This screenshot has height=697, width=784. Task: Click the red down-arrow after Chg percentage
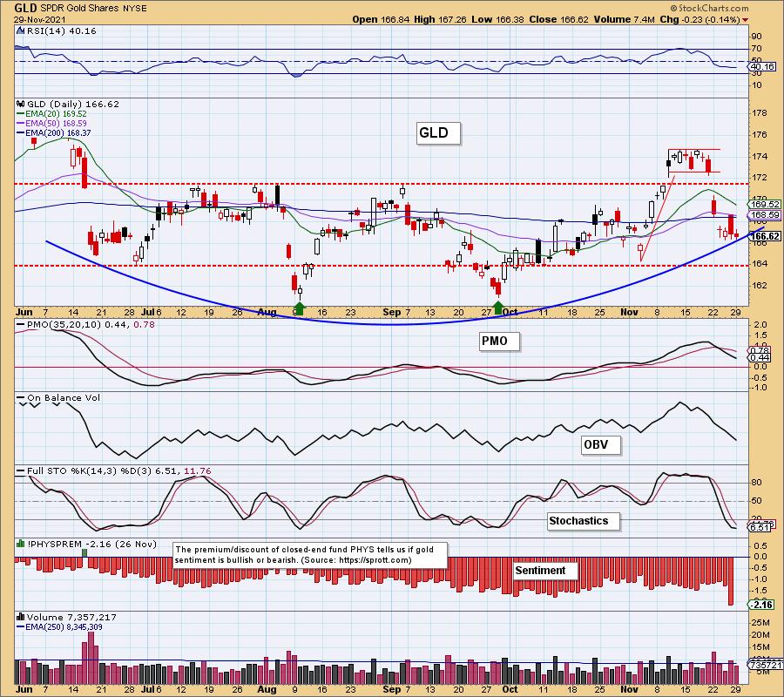click(x=746, y=20)
